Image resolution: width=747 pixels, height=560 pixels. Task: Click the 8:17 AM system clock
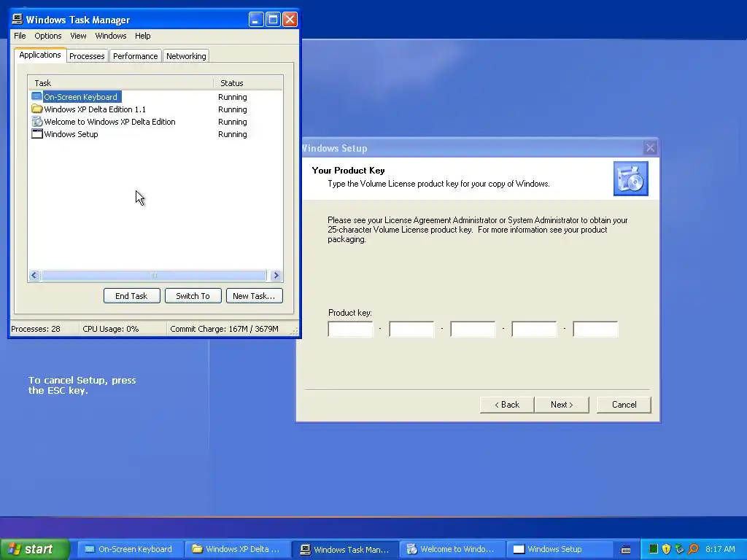point(720,549)
